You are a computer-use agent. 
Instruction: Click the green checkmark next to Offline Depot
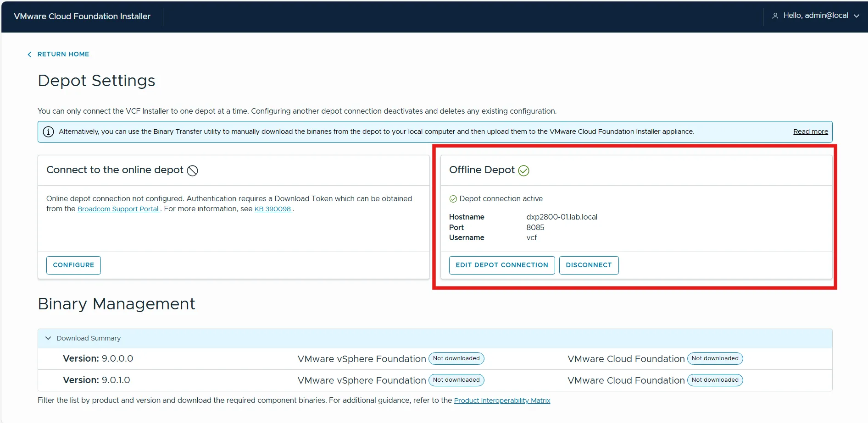point(523,170)
